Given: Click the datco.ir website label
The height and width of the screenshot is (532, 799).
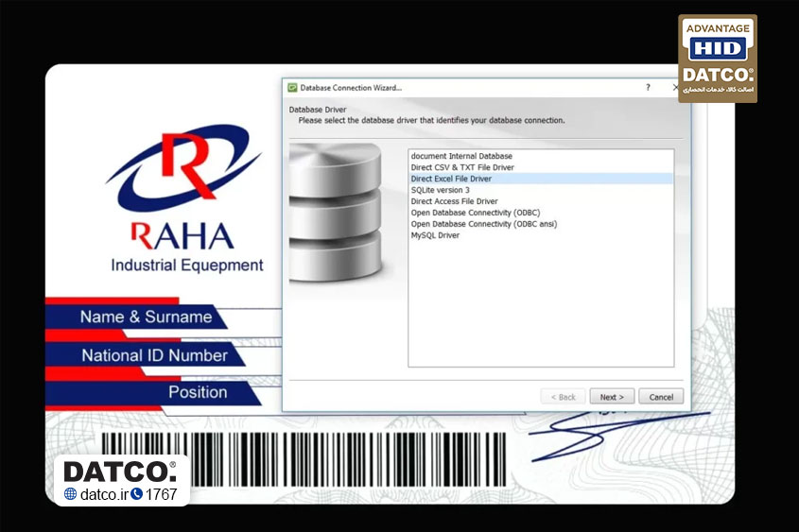Looking at the screenshot, I should [104, 494].
